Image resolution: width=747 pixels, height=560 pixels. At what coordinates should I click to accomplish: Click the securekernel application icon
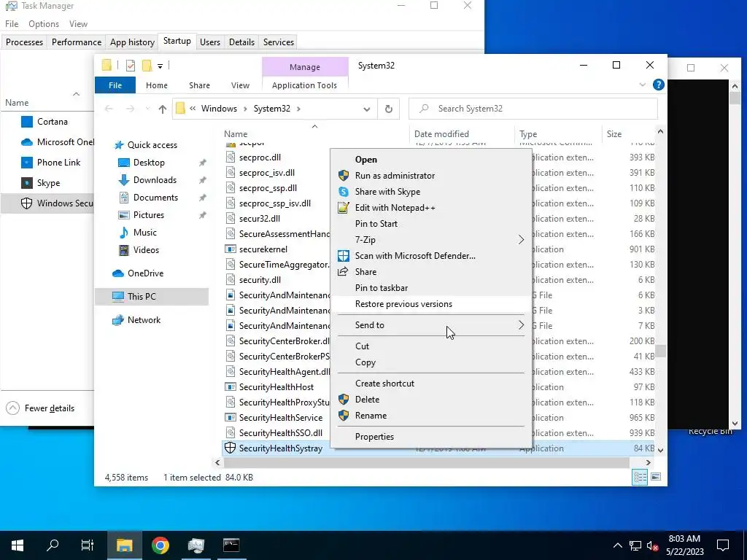[x=231, y=249]
